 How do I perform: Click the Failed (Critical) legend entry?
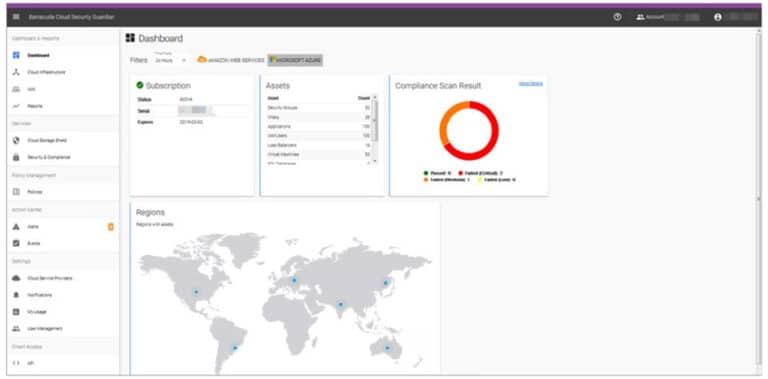[x=481, y=173]
